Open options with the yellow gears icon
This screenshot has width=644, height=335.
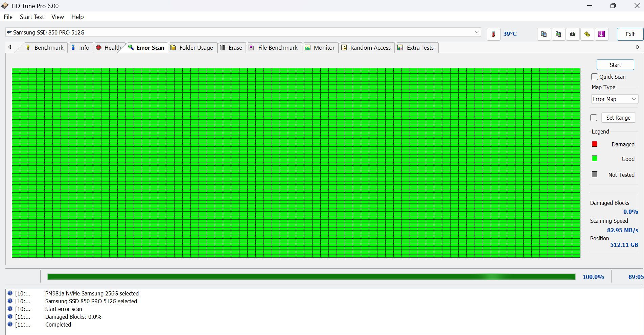pyautogui.click(x=587, y=34)
